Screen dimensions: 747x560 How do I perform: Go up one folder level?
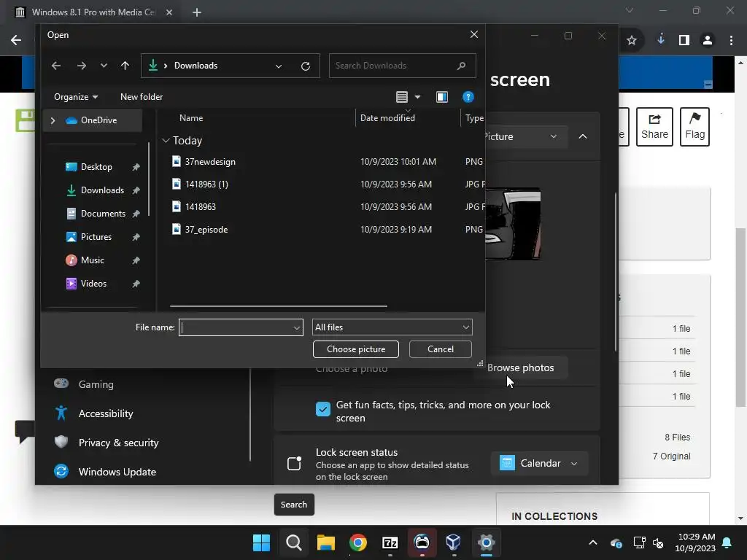125,66
